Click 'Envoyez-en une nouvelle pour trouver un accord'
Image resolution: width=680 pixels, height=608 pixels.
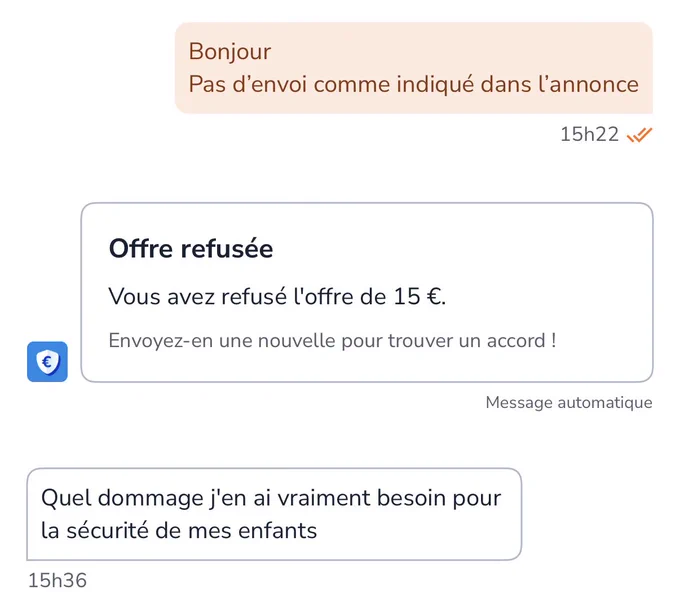[x=332, y=341]
